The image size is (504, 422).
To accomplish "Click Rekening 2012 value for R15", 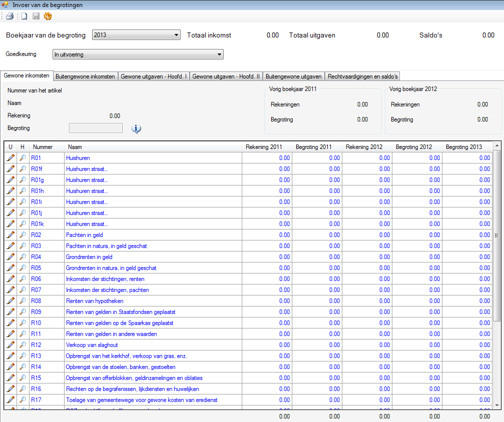I will [384, 377].
